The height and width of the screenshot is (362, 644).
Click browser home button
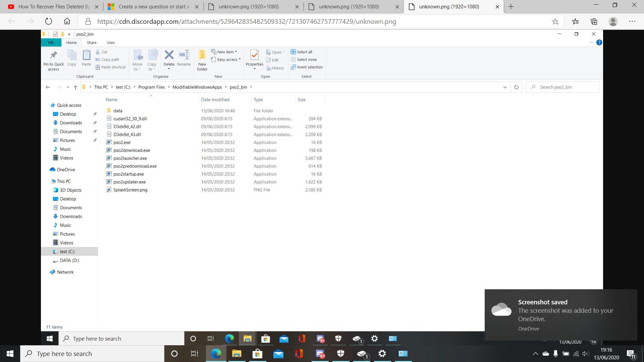pyautogui.click(x=67, y=21)
